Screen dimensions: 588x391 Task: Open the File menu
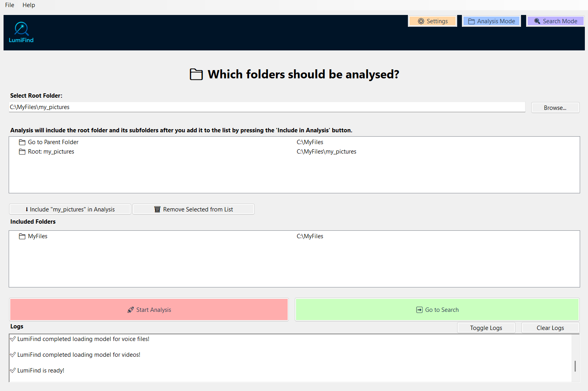(9, 5)
